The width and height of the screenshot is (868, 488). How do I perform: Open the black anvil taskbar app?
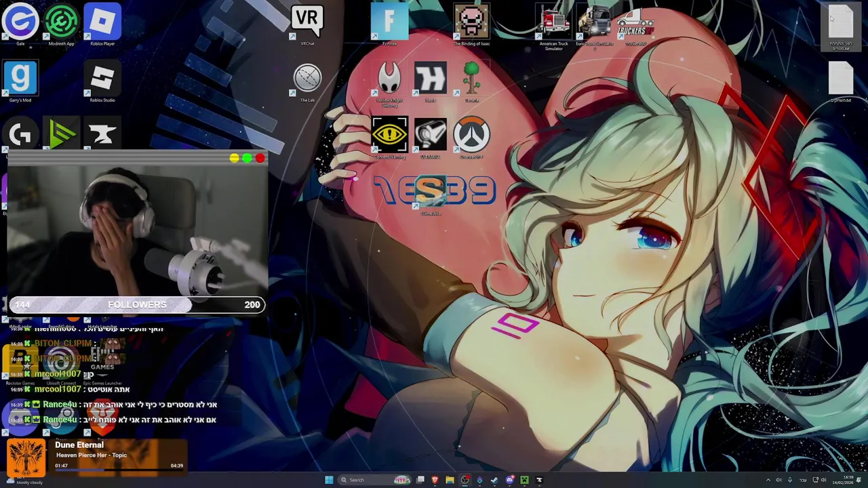click(539, 480)
